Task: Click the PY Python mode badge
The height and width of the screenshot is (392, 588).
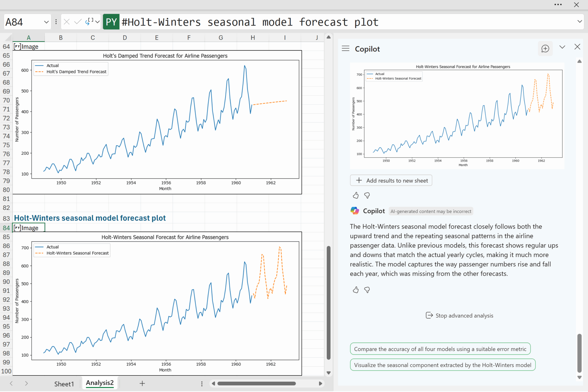Action: 111,22
